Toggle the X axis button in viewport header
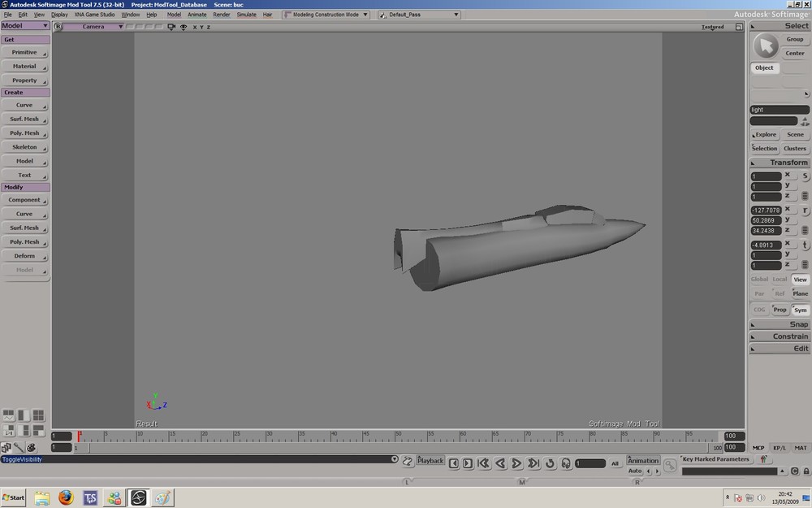This screenshot has width=812, height=508. [195, 27]
